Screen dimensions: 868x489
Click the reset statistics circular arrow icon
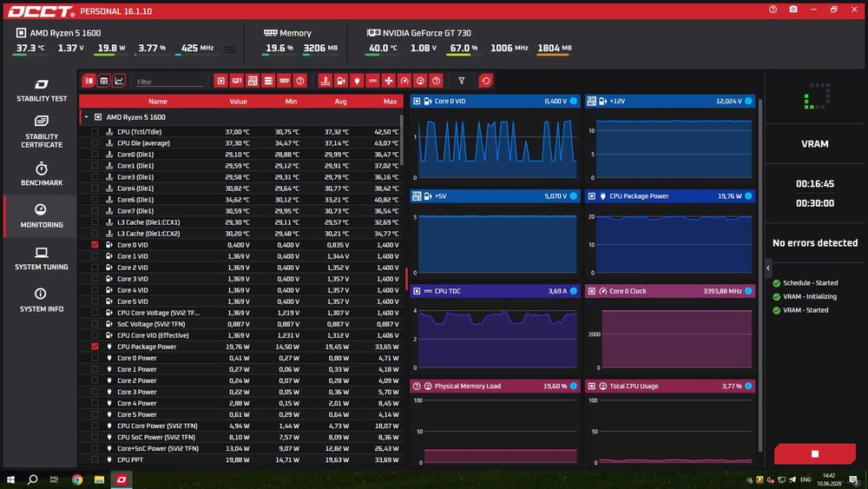485,81
